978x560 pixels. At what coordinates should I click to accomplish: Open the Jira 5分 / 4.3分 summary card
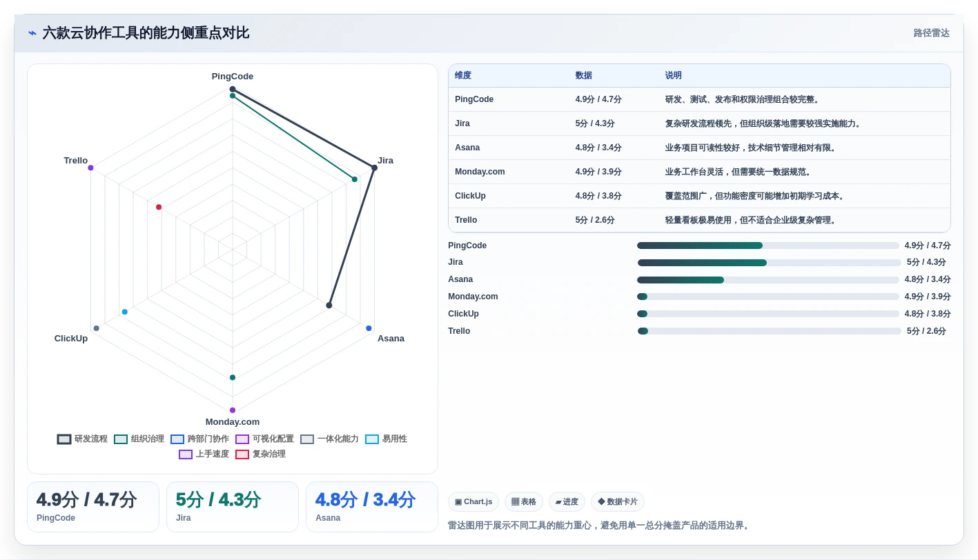tap(233, 507)
